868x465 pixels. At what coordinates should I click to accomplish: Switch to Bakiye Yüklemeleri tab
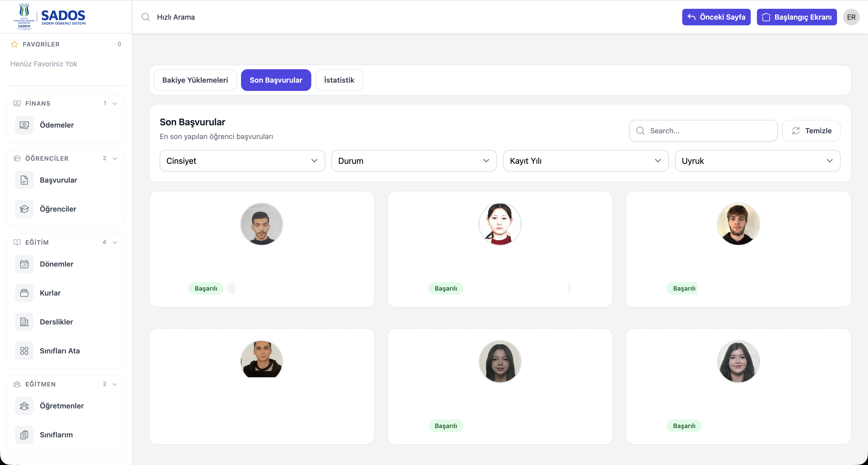[x=195, y=80]
